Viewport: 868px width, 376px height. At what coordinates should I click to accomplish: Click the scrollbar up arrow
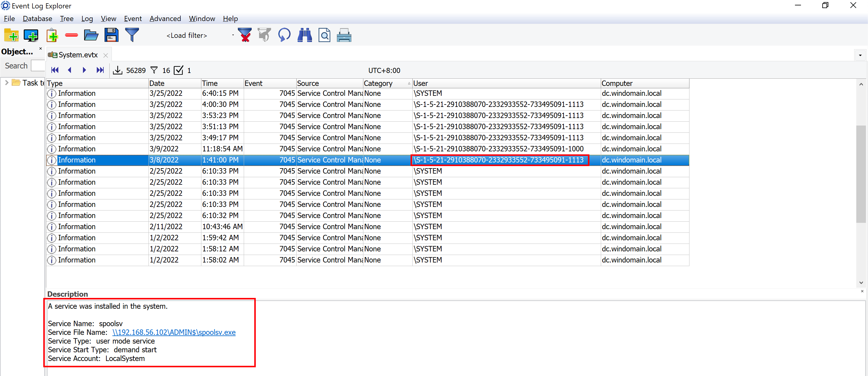coord(861,84)
